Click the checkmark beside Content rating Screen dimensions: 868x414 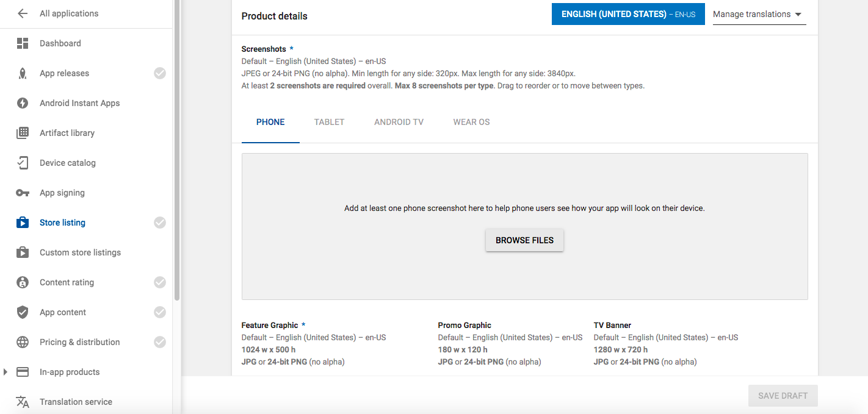tap(160, 282)
